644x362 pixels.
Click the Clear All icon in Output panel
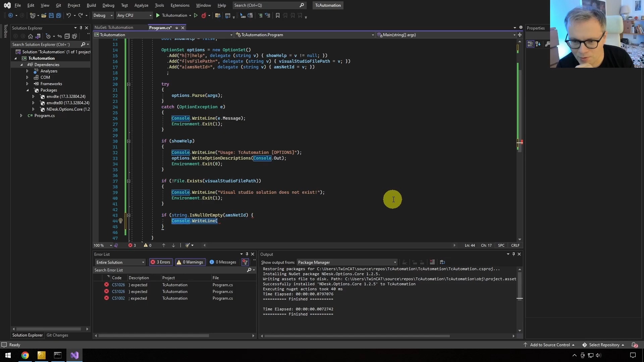432,262
